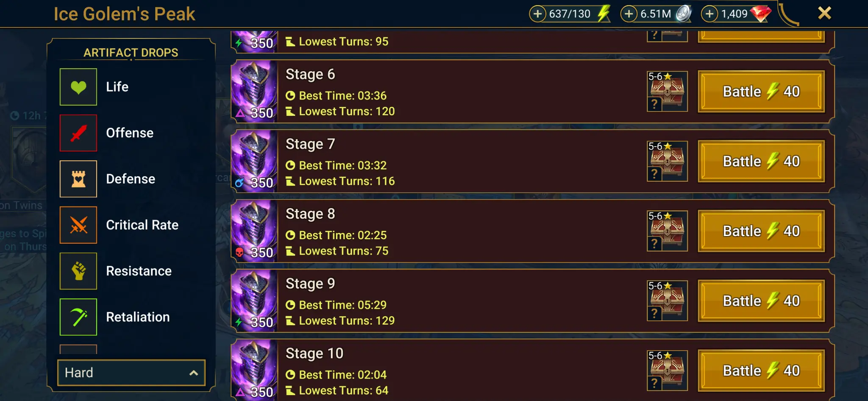Add silver with plus icon

629,14
